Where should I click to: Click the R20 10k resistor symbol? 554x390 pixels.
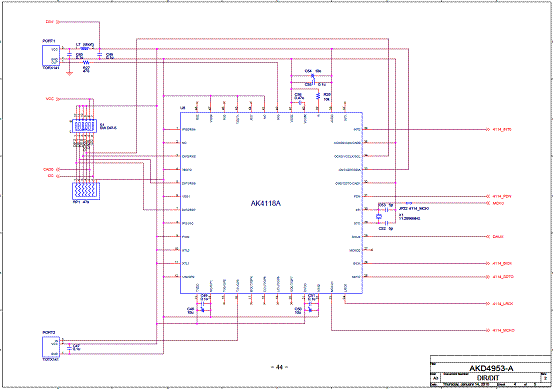318,96
